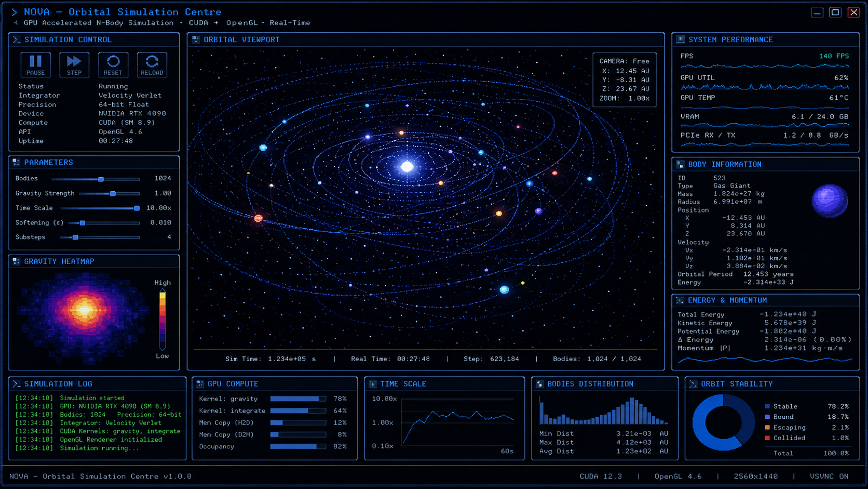Click the Step forward button
Image resolution: width=868 pixels, height=489 pixels.
[x=74, y=65]
